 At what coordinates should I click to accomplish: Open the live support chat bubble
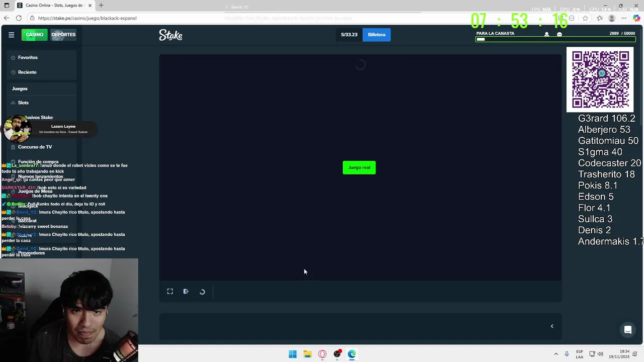(x=628, y=330)
